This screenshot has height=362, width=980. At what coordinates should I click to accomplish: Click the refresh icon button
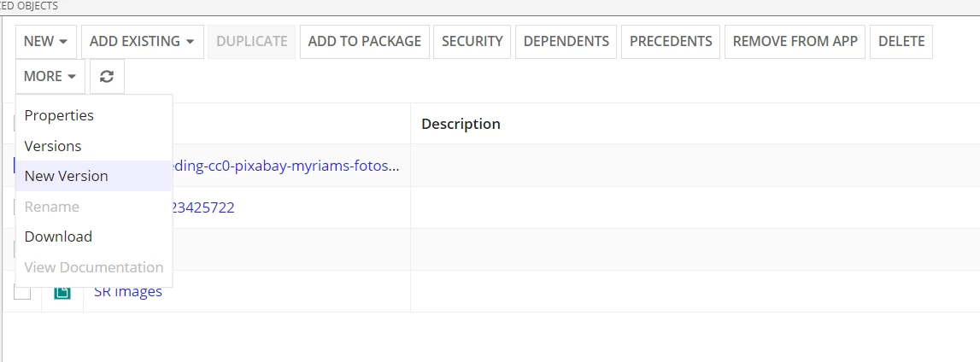coord(107,76)
